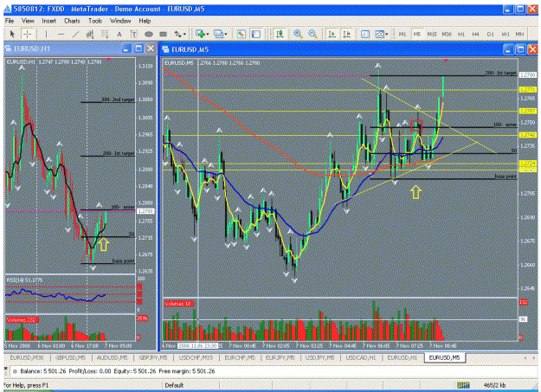Select the Rectangle shape tool

[x=164, y=34]
